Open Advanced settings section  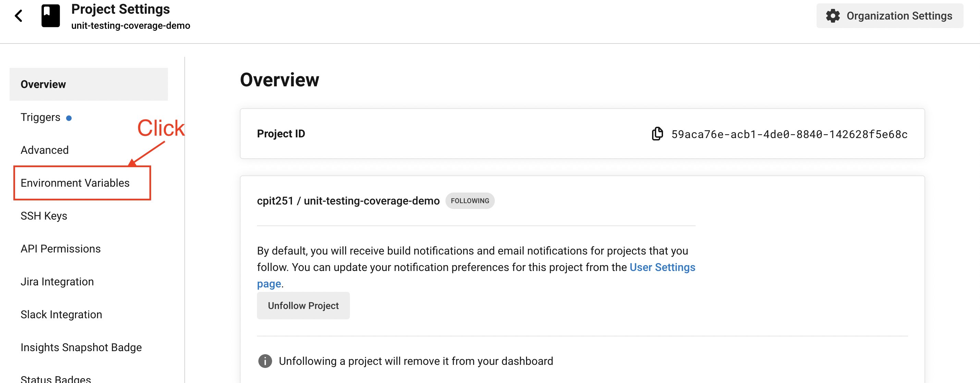pyautogui.click(x=45, y=150)
